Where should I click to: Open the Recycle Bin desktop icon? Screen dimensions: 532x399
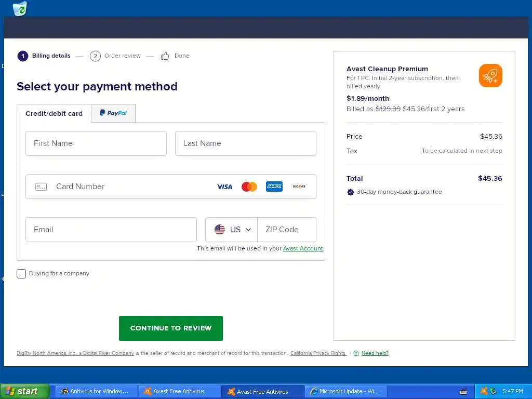pyautogui.click(x=20, y=8)
